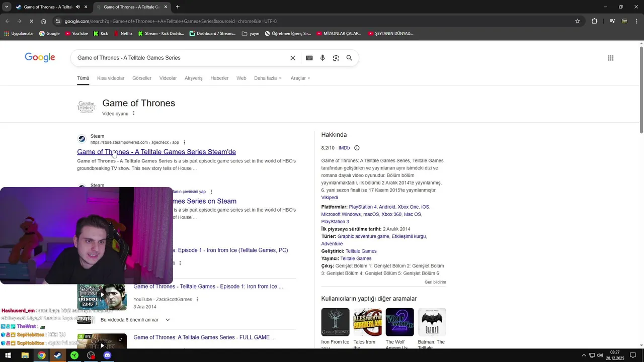The height and width of the screenshot is (362, 644).
Task: Open 'Series on Steam' second result
Action: [204, 201]
